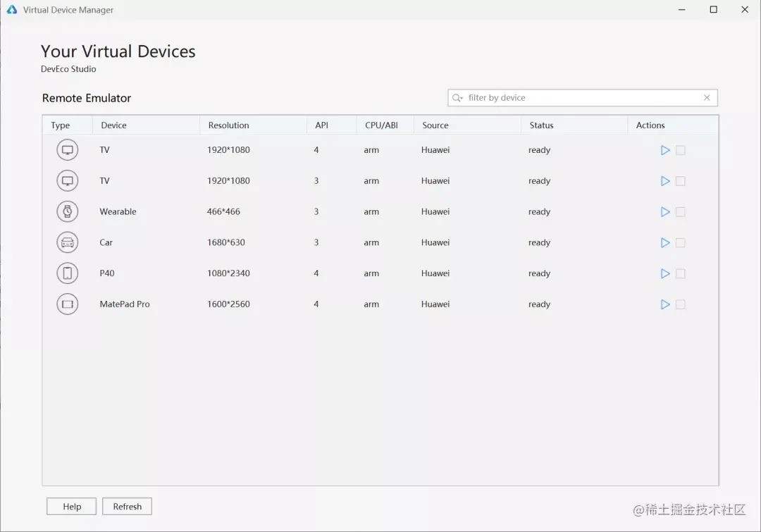This screenshot has height=532, width=761.
Task: Start the TV API 4 emulator
Action: pyautogui.click(x=665, y=151)
